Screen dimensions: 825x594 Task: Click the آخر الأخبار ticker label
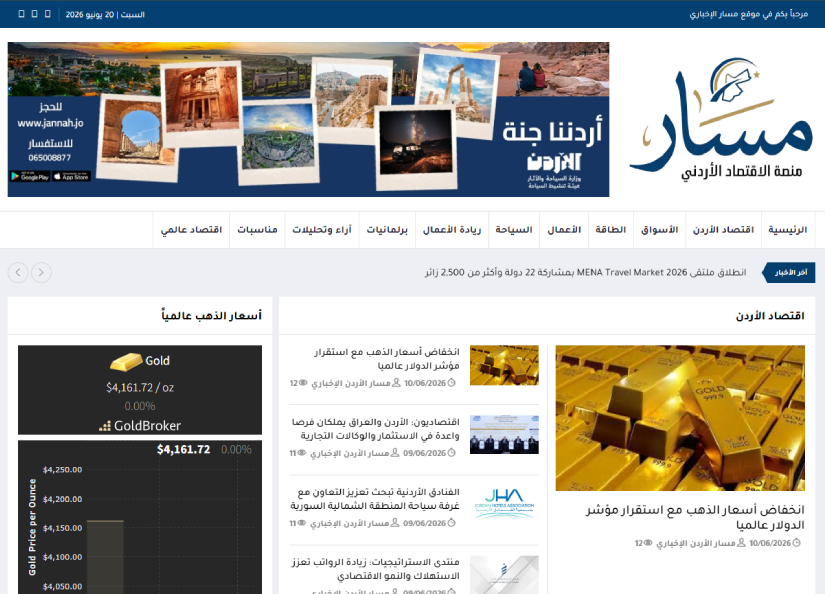[x=790, y=273]
